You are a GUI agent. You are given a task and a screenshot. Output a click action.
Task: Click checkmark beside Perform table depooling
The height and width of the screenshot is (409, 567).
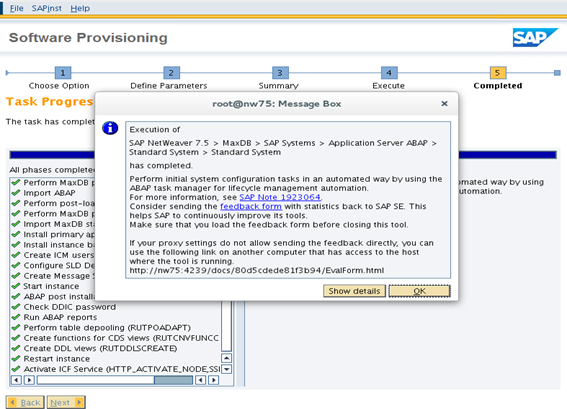coord(16,328)
